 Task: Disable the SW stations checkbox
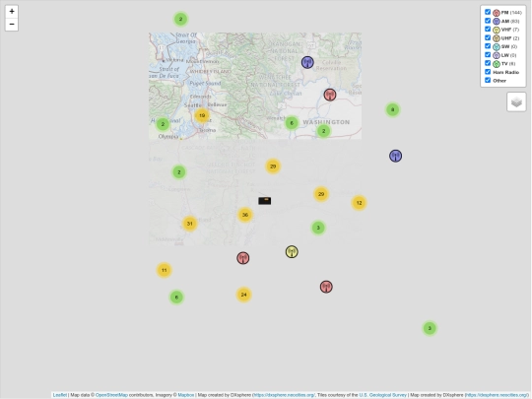pyautogui.click(x=488, y=46)
